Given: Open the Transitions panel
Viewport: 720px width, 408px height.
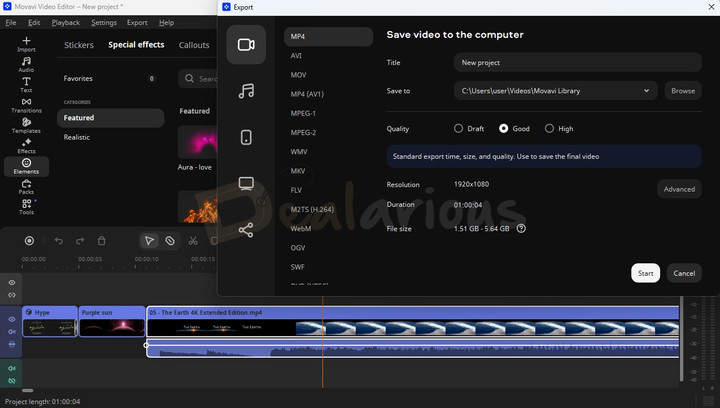Looking at the screenshot, I should (x=26, y=105).
